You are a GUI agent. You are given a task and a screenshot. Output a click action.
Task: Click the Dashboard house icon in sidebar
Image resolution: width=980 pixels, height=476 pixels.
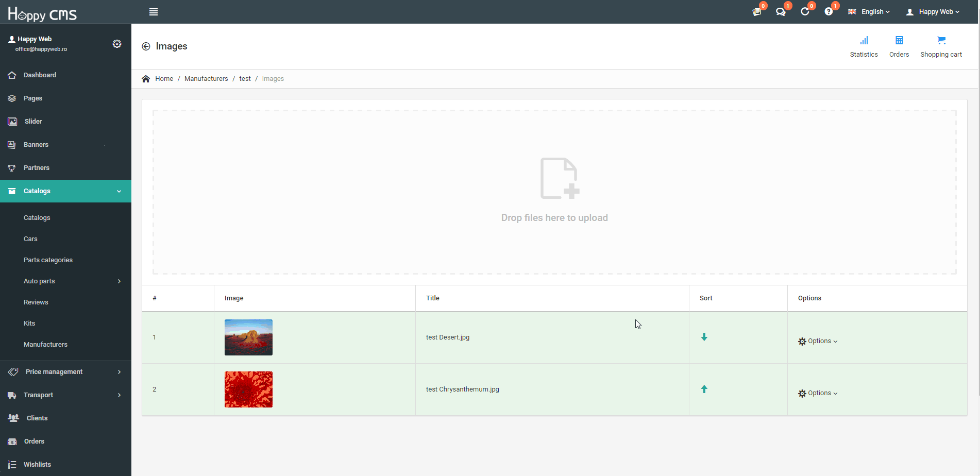[x=12, y=75]
